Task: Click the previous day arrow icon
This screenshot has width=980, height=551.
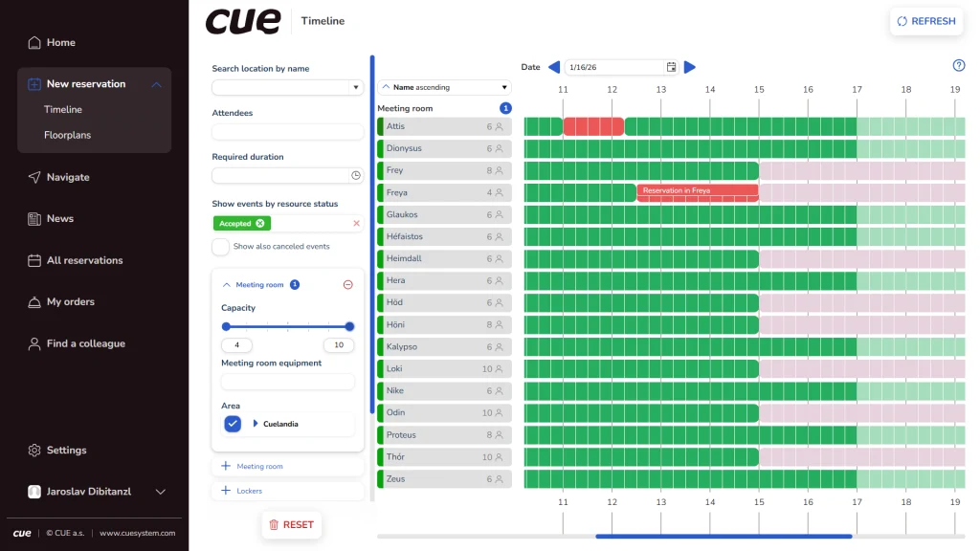Action: (553, 67)
